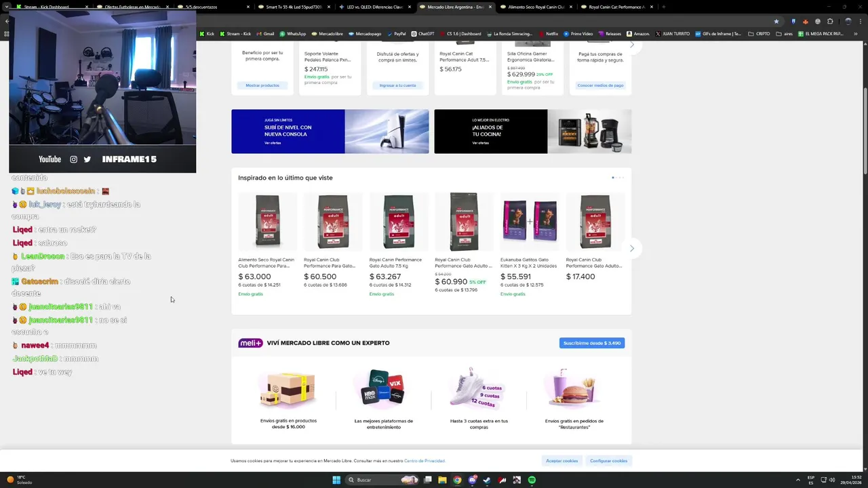
Task: Click Envíos gratis en productos benefit
Action: 288,400
